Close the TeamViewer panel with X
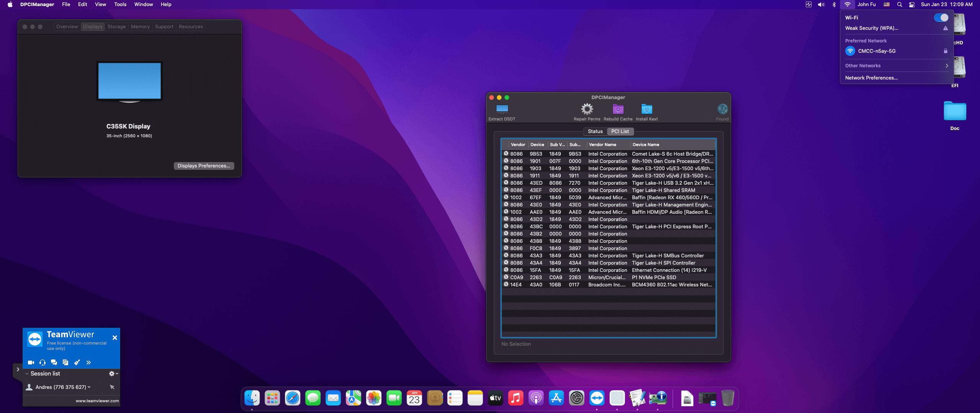Image resolution: width=980 pixels, height=413 pixels. (115, 338)
